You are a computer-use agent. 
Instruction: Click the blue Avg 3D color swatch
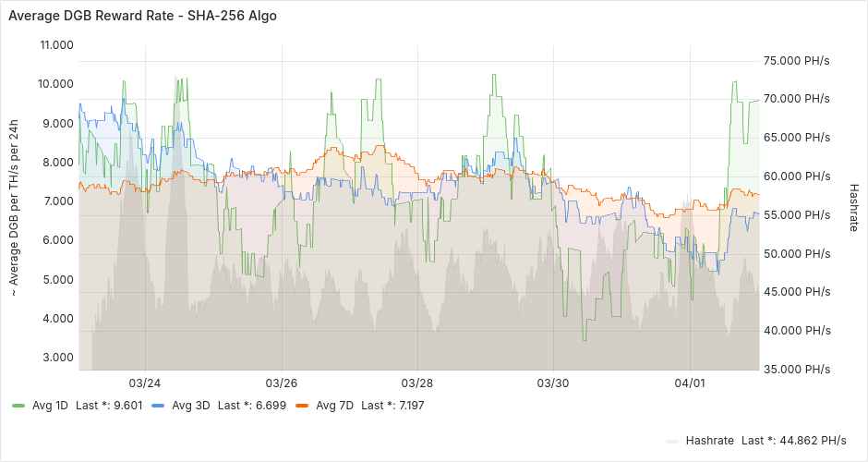click(158, 405)
